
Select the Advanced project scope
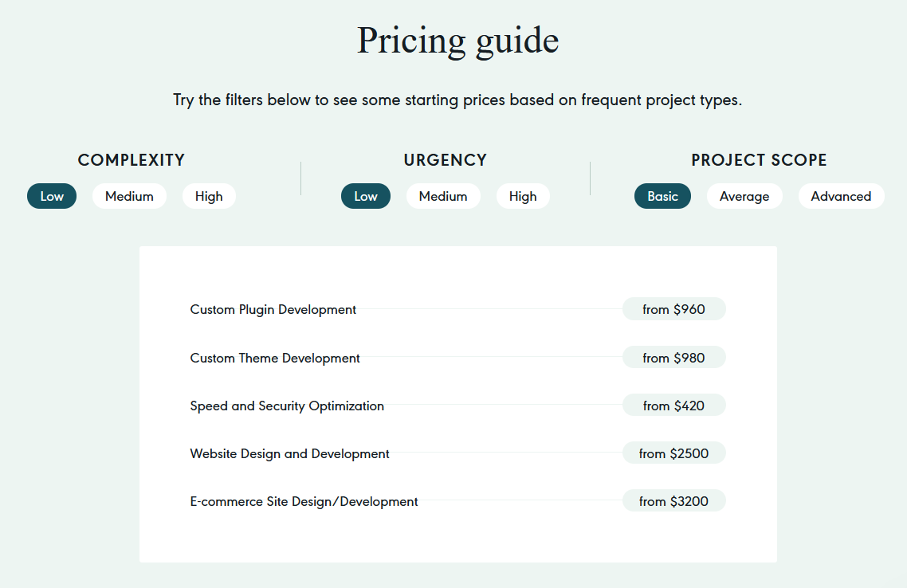(x=841, y=195)
